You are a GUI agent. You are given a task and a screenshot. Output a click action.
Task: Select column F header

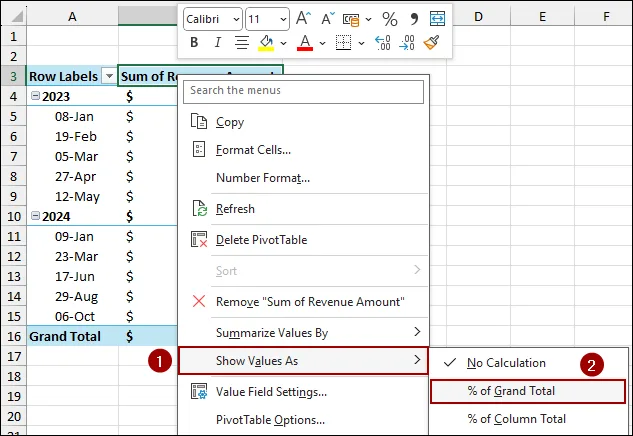(x=606, y=17)
